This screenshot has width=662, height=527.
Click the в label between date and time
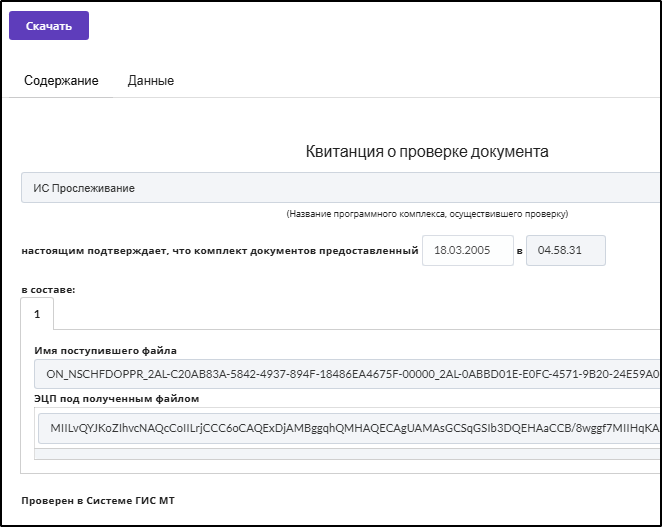click(x=520, y=251)
